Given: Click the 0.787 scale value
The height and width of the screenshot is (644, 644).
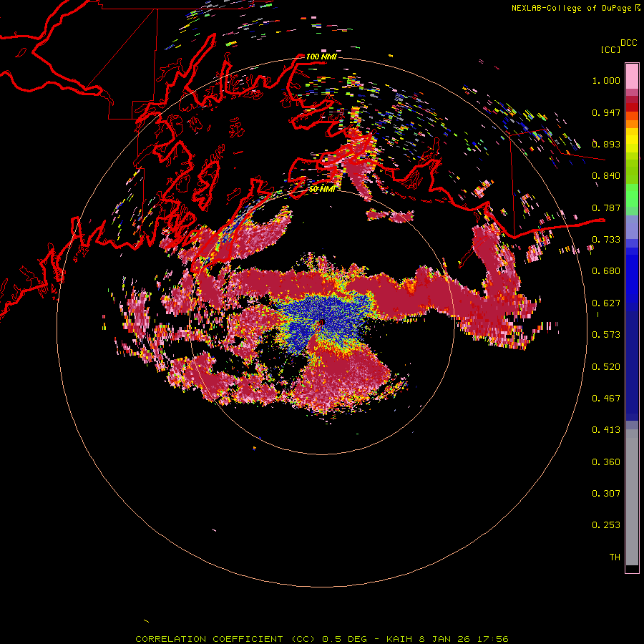Looking at the screenshot, I should 606,208.
